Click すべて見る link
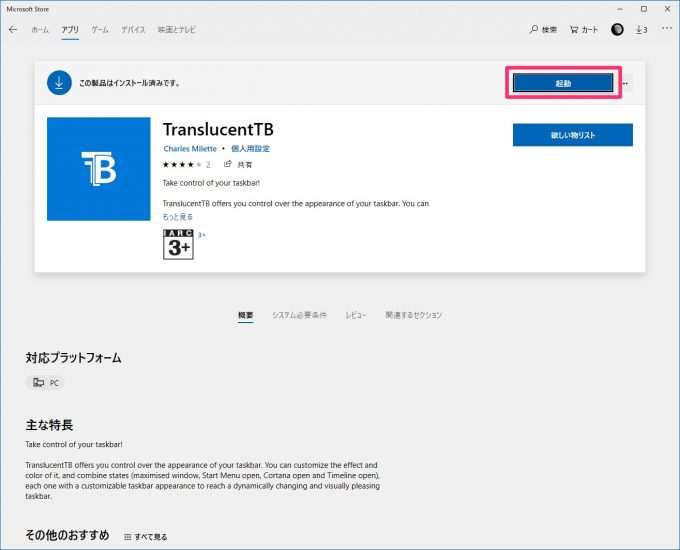 tap(146, 537)
